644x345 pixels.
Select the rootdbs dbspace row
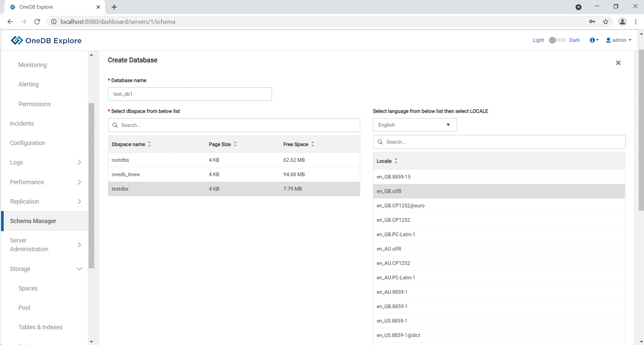coord(234,160)
